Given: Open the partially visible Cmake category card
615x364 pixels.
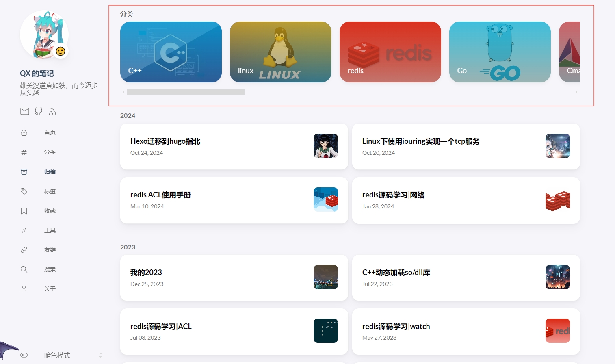Looking at the screenshot, I should coord(570,52).
